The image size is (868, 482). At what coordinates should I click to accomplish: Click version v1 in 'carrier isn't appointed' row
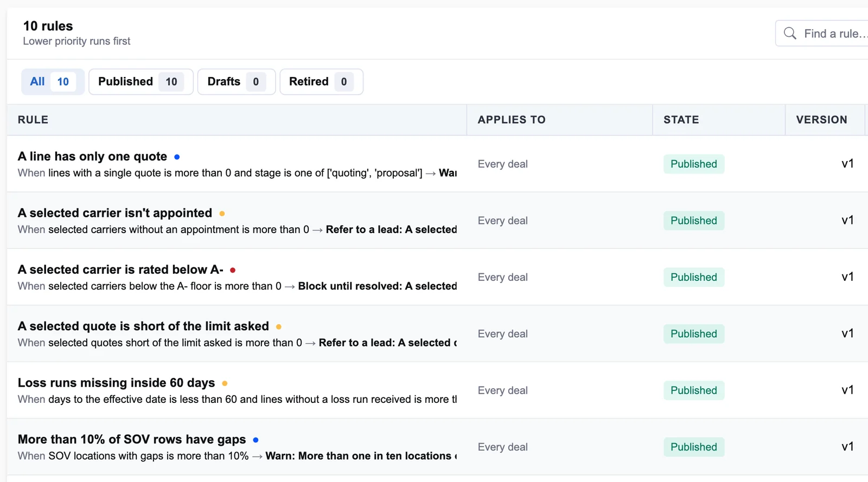coord(847,220)
